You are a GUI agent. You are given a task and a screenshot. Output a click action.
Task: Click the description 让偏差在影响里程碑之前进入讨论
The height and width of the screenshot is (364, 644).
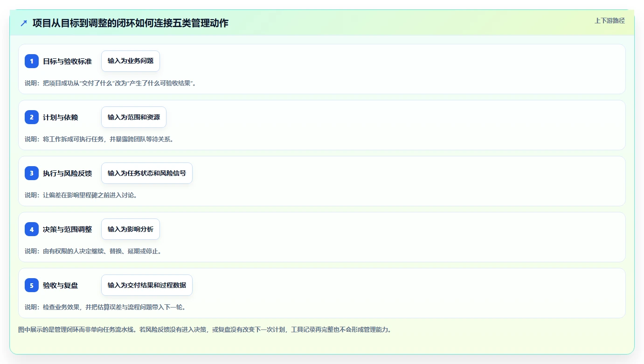[x=81, y=195]
